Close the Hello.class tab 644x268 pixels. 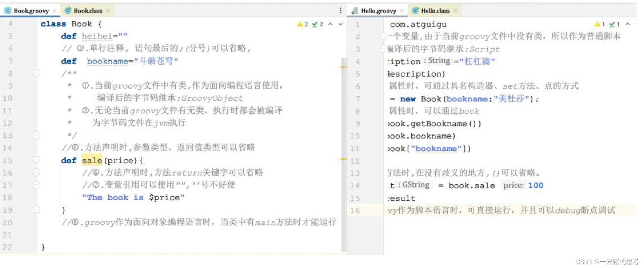click(455, 11)
